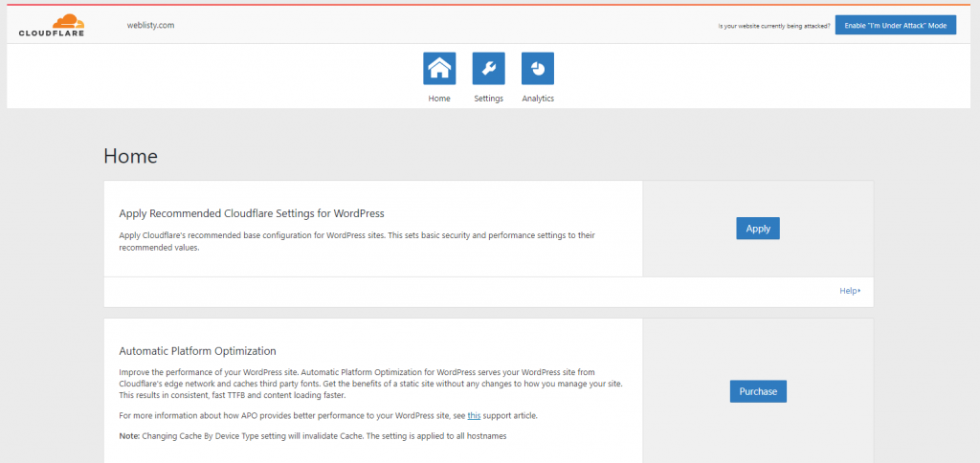Select the Analytics tab label
Viewport: 980px width, 463px height.
point(538,99)
